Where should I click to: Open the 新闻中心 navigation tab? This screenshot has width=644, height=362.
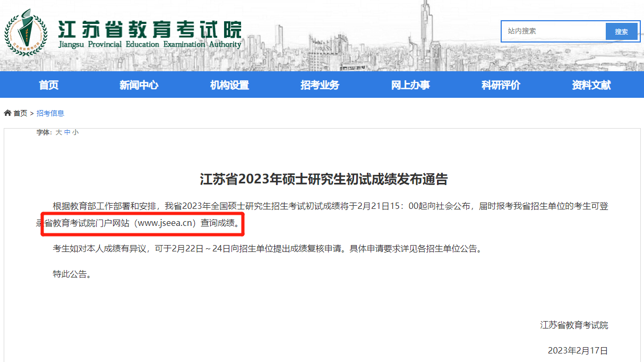(139, 85)
